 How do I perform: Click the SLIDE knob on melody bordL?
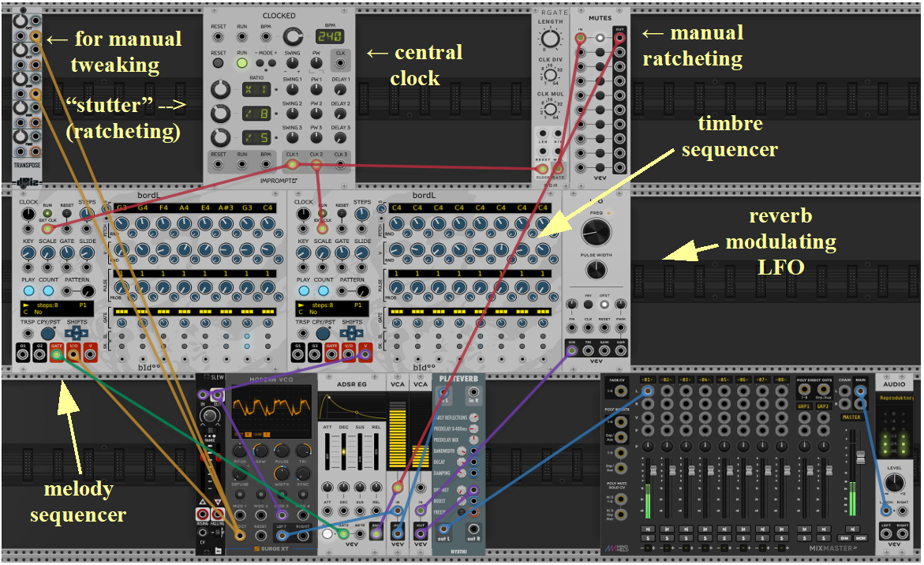[88, 253]
